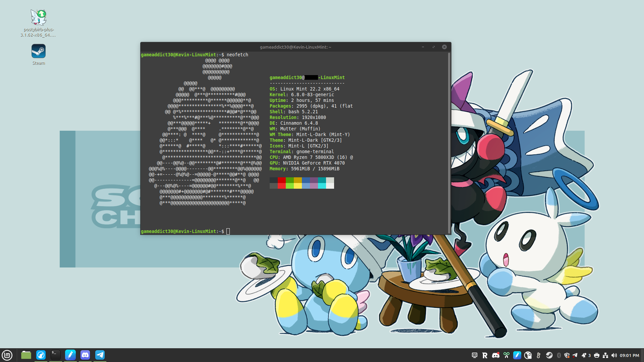This screenshot has height=362, width=644.
Task: Click the terminal title bar text
Action: click(296, 47)
